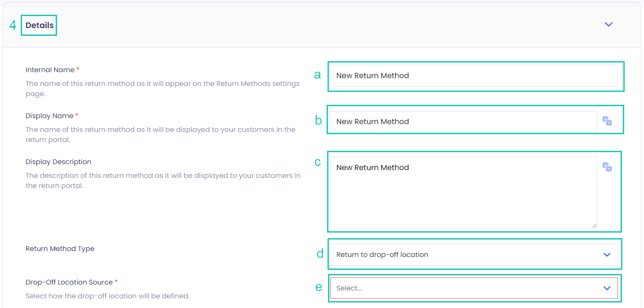Click the Return Method Type dropdown arrow

pyautogui.click(x=607, y=255)
